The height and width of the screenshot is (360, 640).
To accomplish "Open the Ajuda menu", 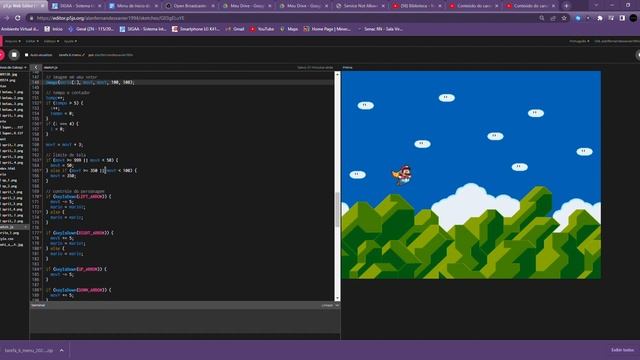I will point(70,41).
